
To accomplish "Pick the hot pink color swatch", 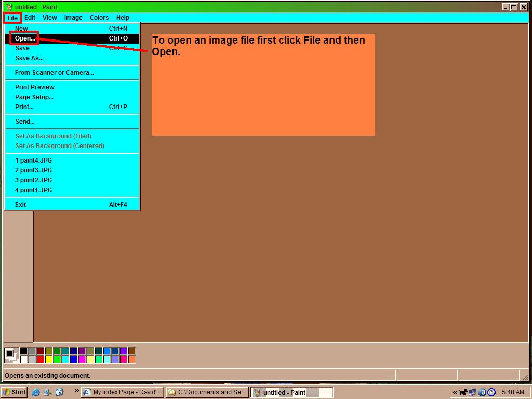I will pyautogui.click(x=123, y=360).
